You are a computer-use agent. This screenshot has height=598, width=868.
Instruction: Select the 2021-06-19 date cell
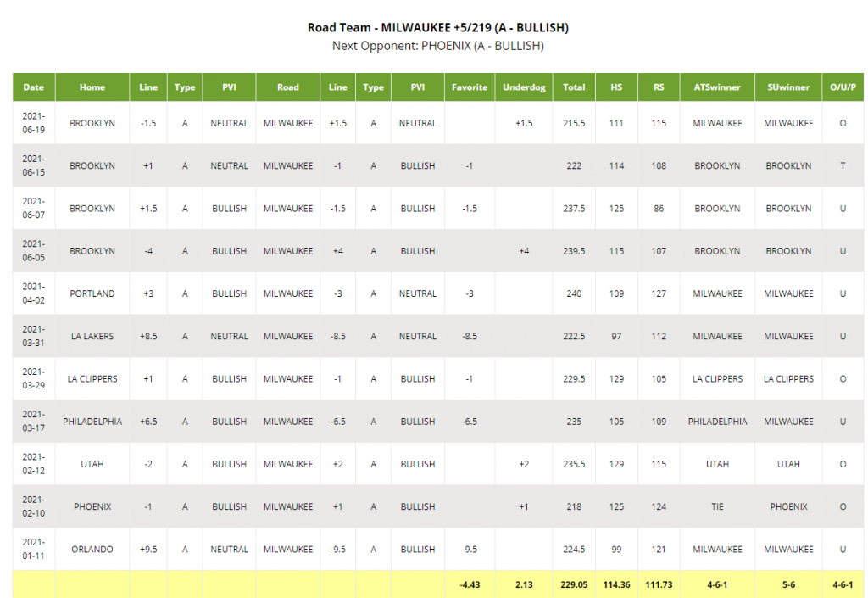coord(34,123)
